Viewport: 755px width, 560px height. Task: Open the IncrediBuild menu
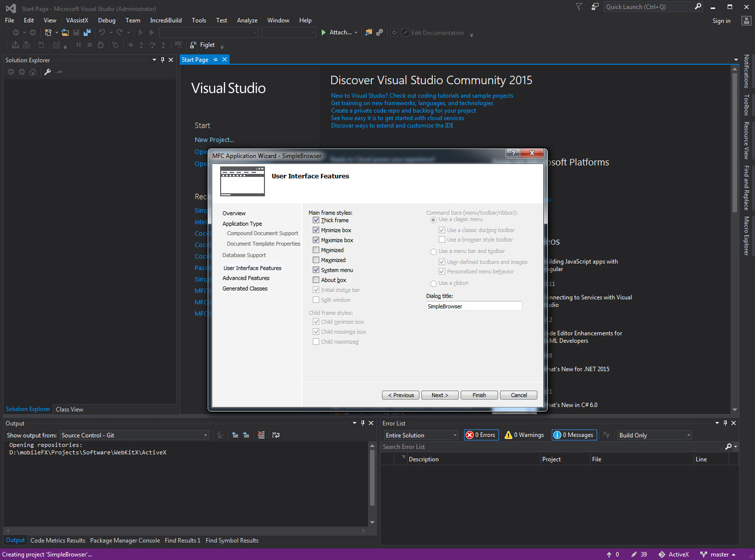(x=166, y=20)
